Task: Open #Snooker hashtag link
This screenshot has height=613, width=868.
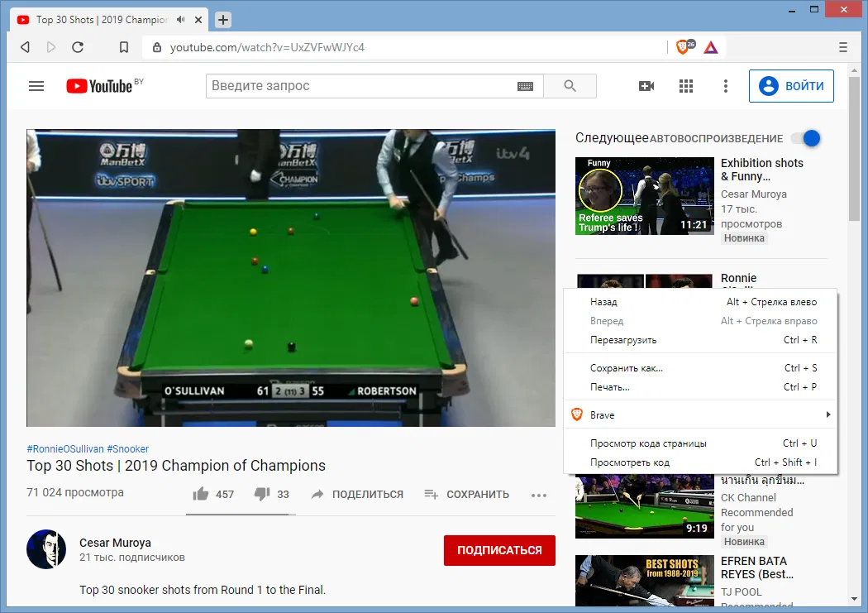Action: (128, 449)
